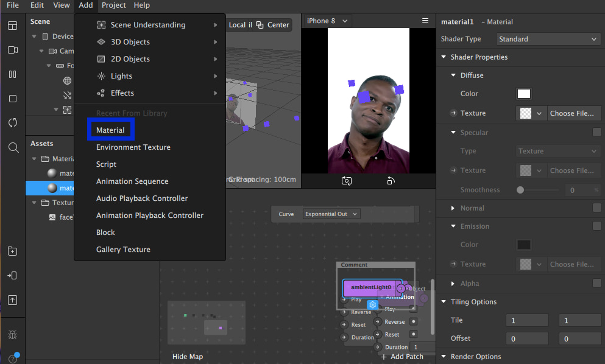This screenshot has width=605, height=364.
Task: Click the search magnifier icon in sidebar
Action: (x=13, y=147)
